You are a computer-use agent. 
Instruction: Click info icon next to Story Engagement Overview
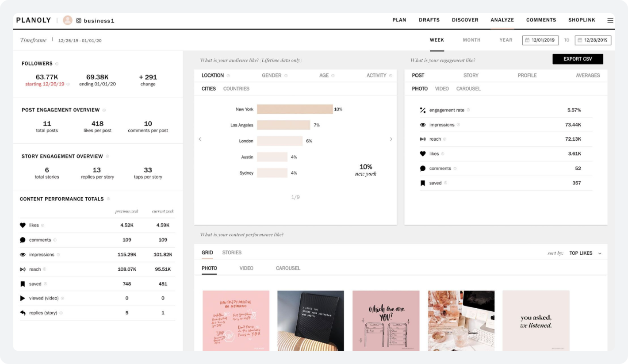pyautogui.click(x=107, y=157)
